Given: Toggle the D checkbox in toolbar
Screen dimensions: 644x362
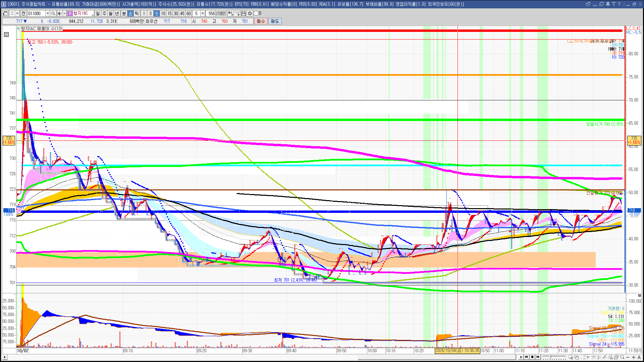Looking at the screenshot, I should point(256,13).
